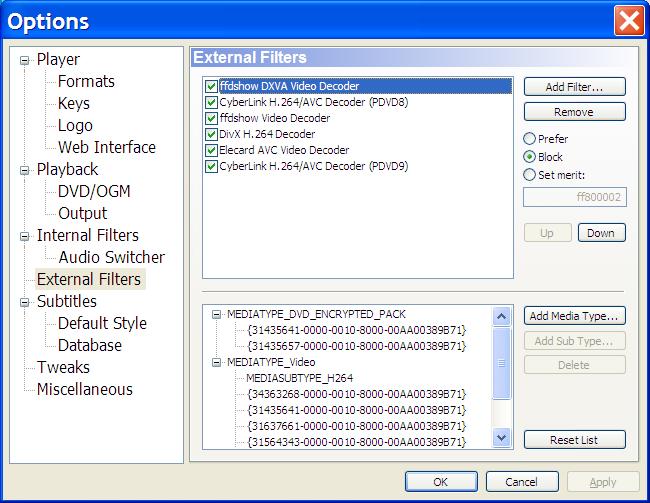Open the Default Style options page
This screenshot has height=503, width=650.
coord(102,323)
